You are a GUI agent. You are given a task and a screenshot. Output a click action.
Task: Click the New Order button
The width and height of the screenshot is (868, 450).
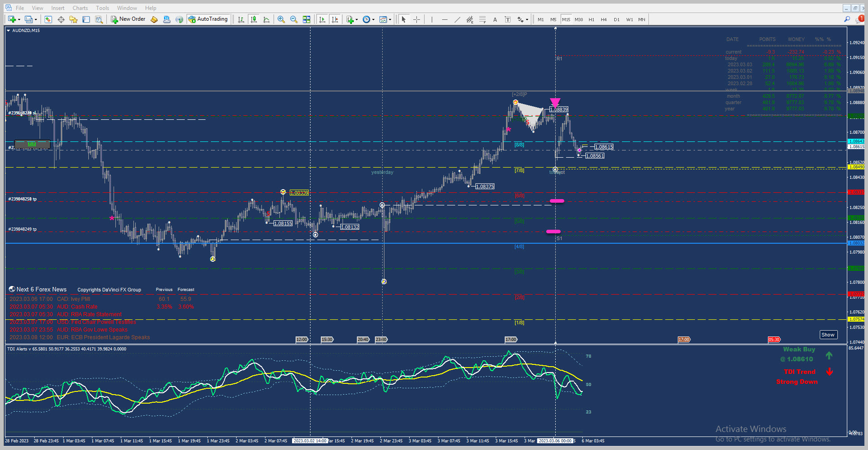pos(128,19)
